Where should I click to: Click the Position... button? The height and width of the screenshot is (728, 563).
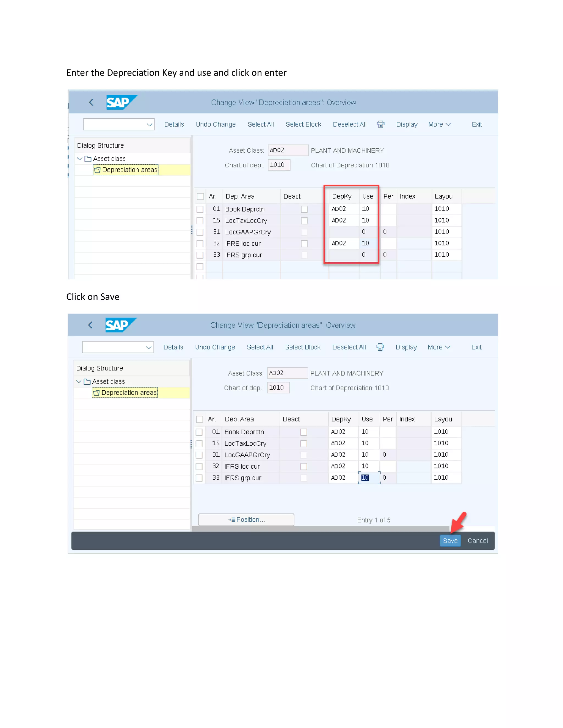click(246, 520)
